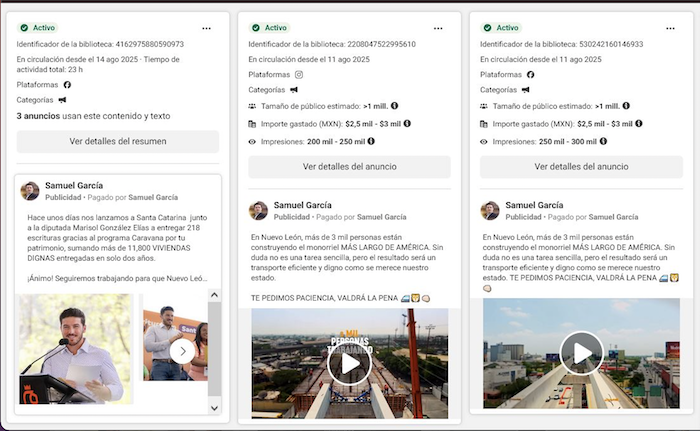Open the three-dot menu on middle ad card
Screen dimensions: 700x431
pyautogui.click(x=437, y=28)
